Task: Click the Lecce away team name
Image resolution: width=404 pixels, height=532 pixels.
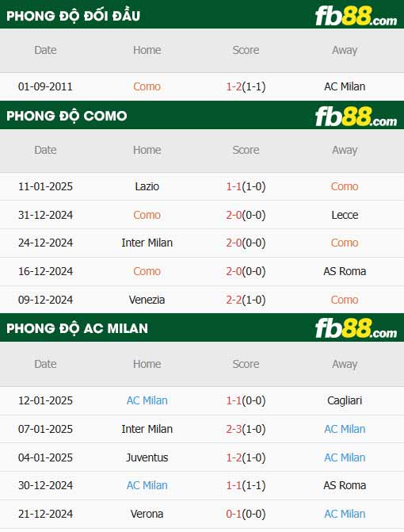Action: [x=345, y=215]
